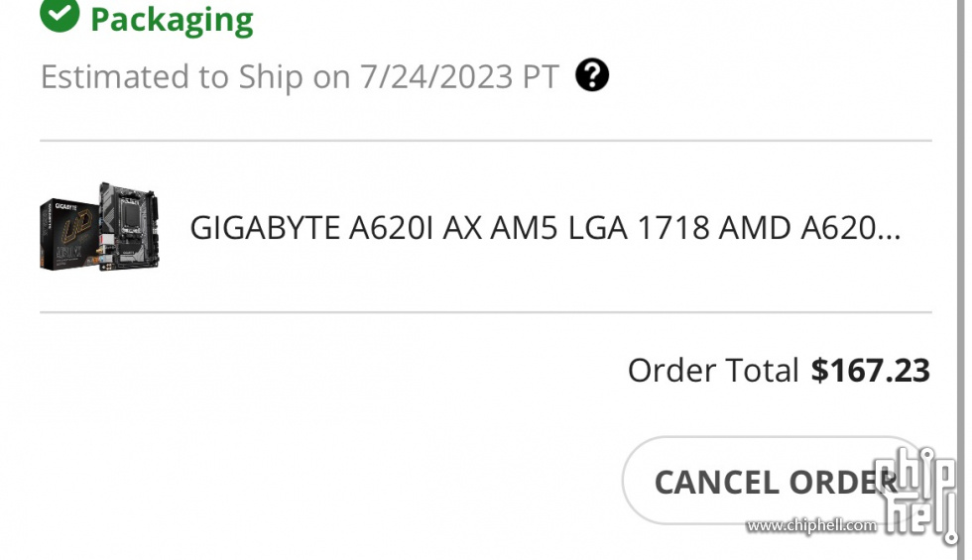Click the Order Total label
Image resolution: width=972 pixels, height=560 pixels.
coord(713,371)
